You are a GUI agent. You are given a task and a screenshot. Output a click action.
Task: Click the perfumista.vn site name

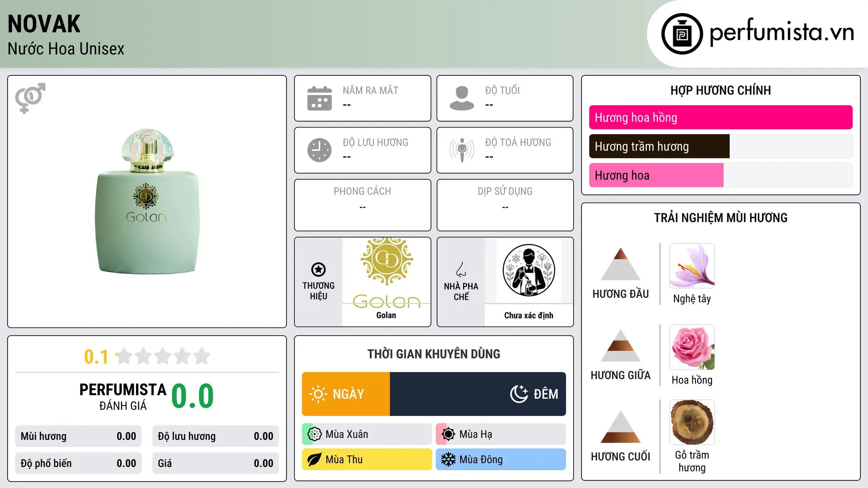click(782, 32)
